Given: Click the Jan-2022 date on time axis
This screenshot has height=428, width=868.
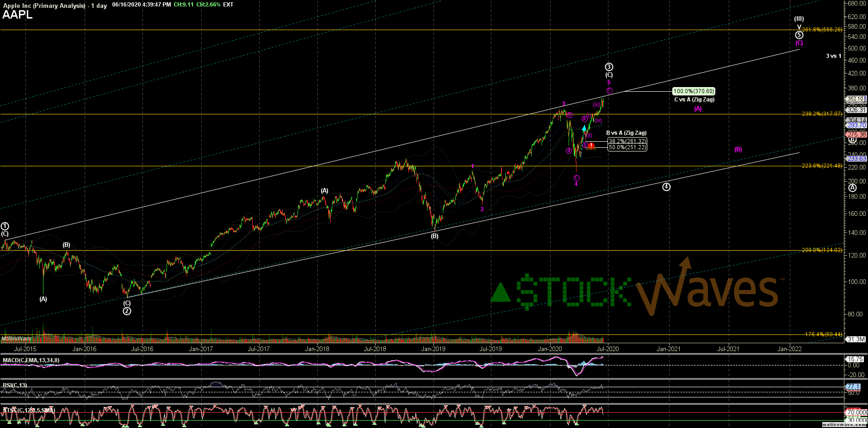Looking at the screenshot, I should coord(789,348).
